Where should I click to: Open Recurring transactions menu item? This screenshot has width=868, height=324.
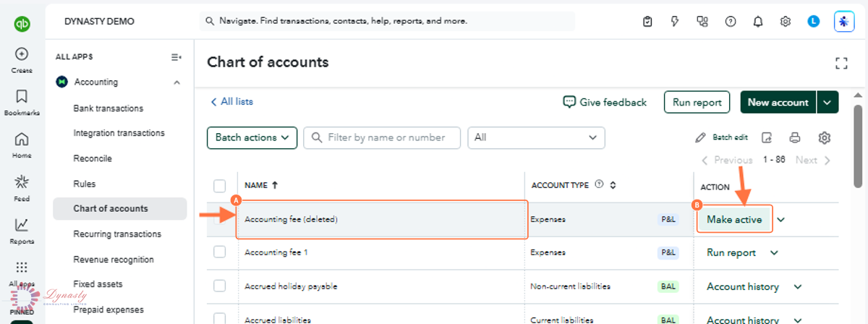pos(117,234)
